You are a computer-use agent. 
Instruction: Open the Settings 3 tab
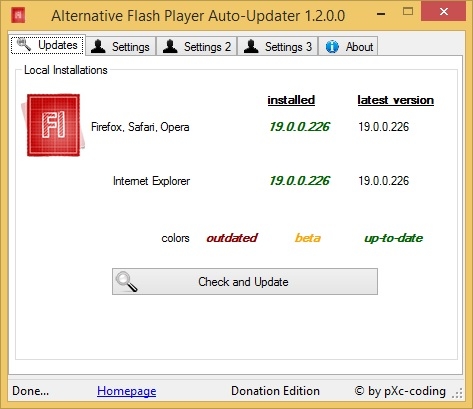point(278,46)
